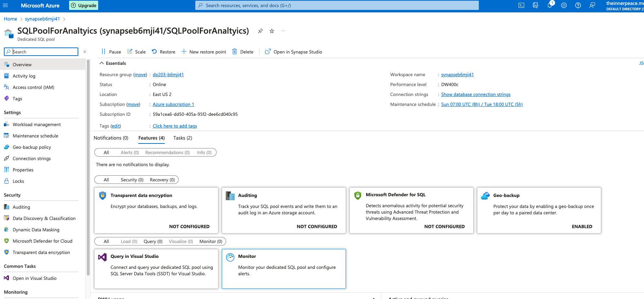
Task: Click the global search resources box
Action: (x=337, y=5)
